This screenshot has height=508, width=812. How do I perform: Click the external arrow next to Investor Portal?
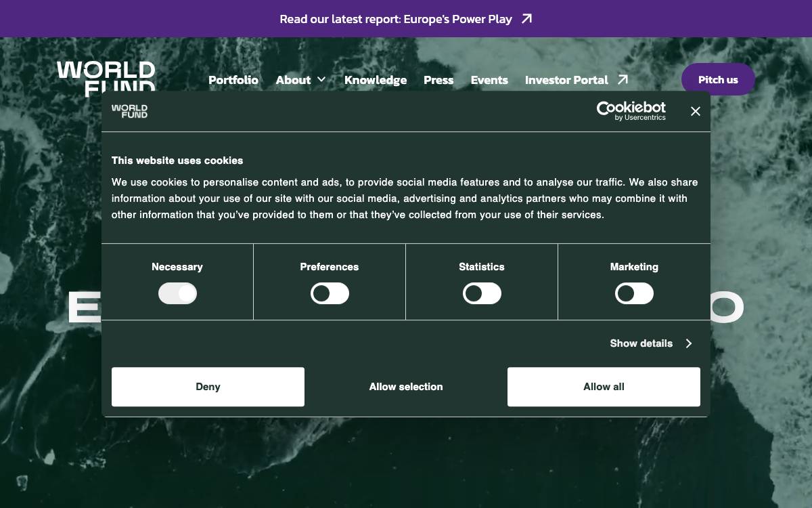click(x=623, y=80)
